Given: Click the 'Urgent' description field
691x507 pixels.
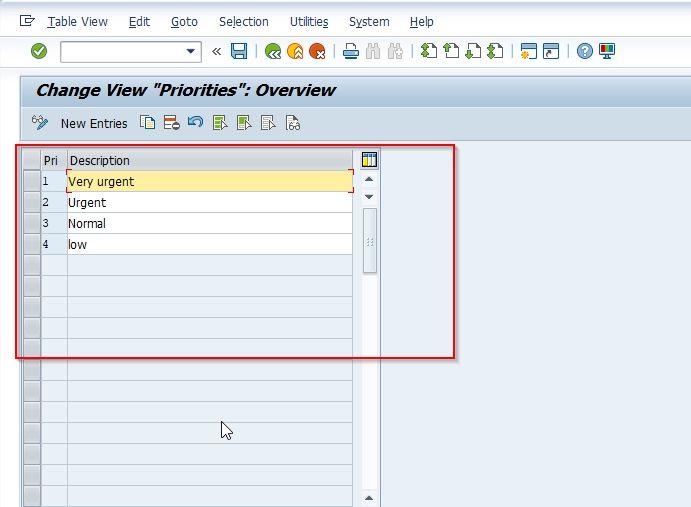Looking at the screenshot, I should coord(210,202).
